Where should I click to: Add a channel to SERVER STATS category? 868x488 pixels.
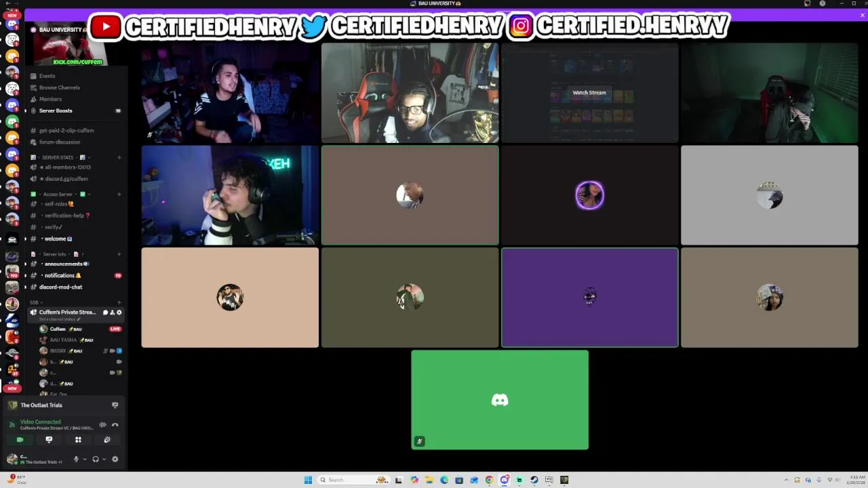(x=119, y=158)
